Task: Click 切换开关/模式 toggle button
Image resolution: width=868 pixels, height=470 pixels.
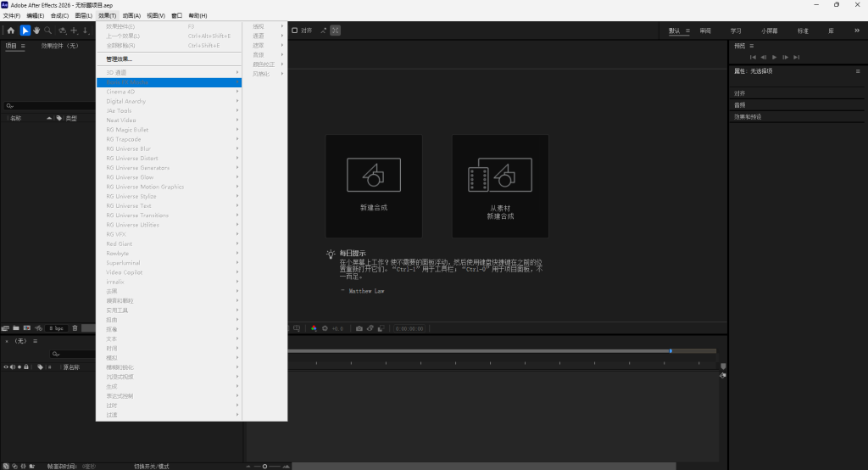Action: click(152, 466)
